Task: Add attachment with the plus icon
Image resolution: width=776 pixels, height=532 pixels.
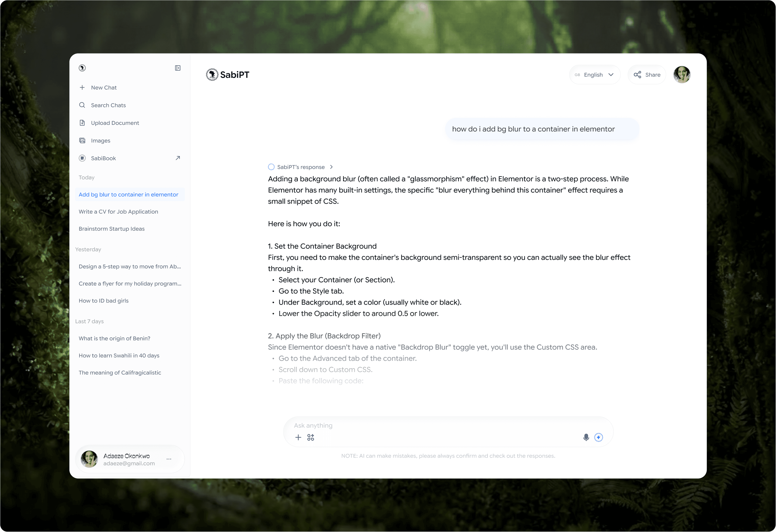Action: pyautogui.click(x=298, y=437)
